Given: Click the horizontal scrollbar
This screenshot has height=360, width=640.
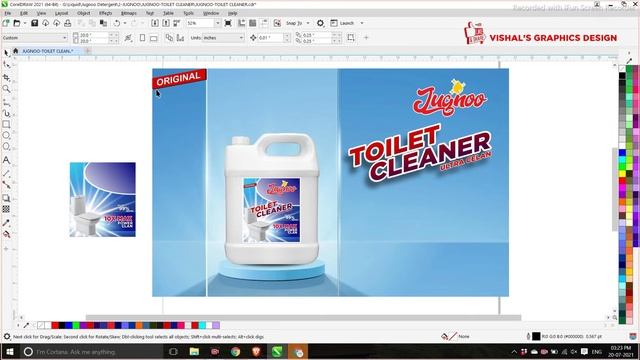Looking at the screenshot, I should pyautogui.click(x=303, y=317).
